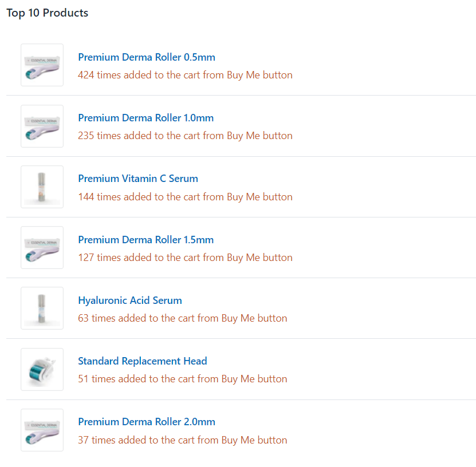Click the Top 10 Products heading
The image size is (476, 467).
point(48,13)
